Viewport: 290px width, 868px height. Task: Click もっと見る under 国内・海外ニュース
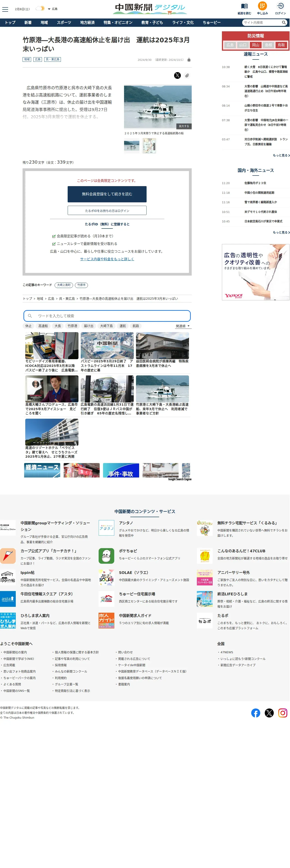coord(281,232)
